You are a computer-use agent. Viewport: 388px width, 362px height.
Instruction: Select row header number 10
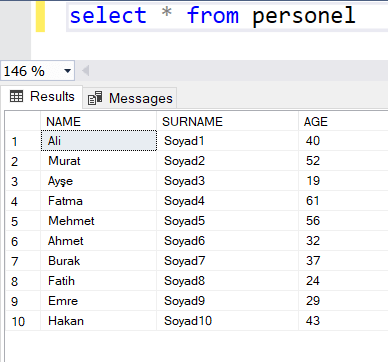coord(23,321)
